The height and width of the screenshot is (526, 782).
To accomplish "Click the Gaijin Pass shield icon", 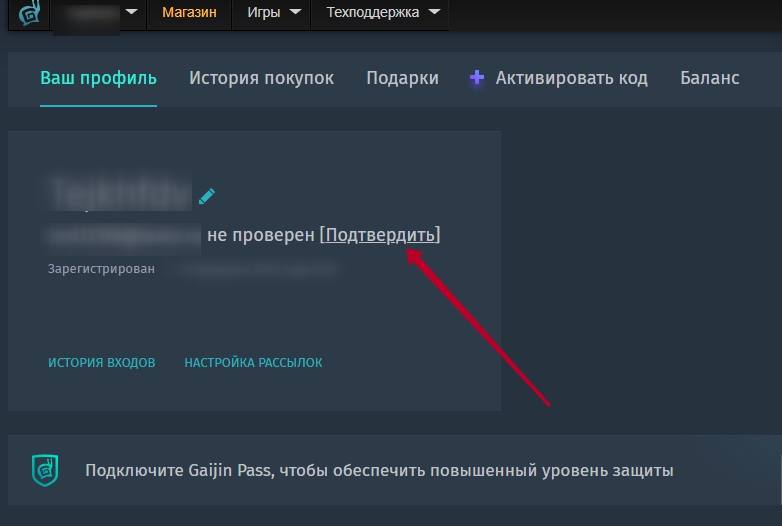I will coord(45,469).
